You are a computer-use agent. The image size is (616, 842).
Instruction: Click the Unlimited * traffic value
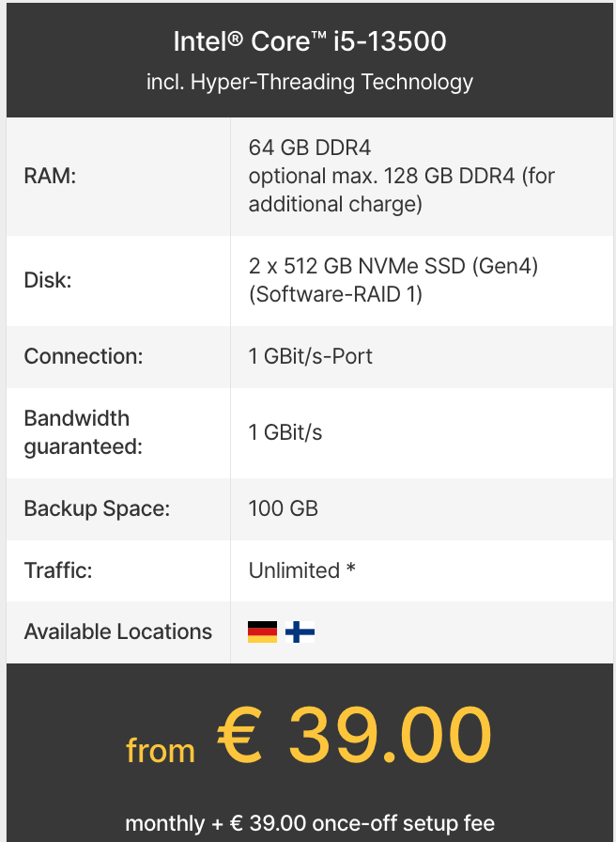coord(302,570)
